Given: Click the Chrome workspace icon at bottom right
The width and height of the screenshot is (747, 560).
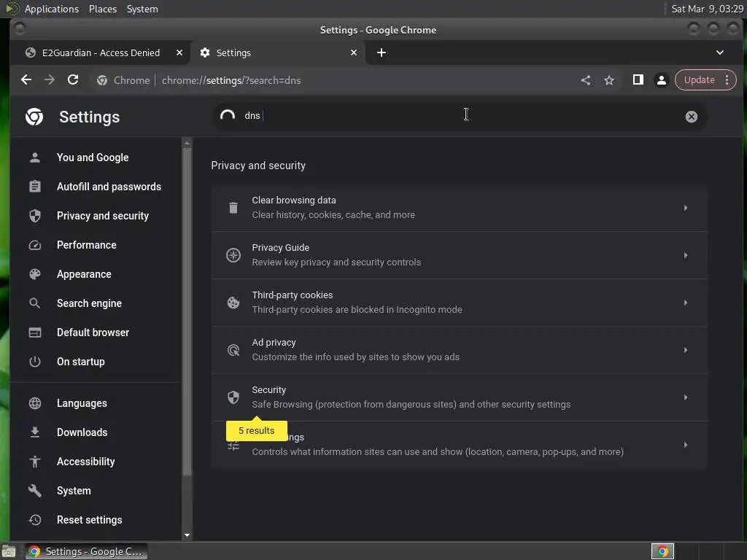Looking at the screenshot, I should pos(662,551).
